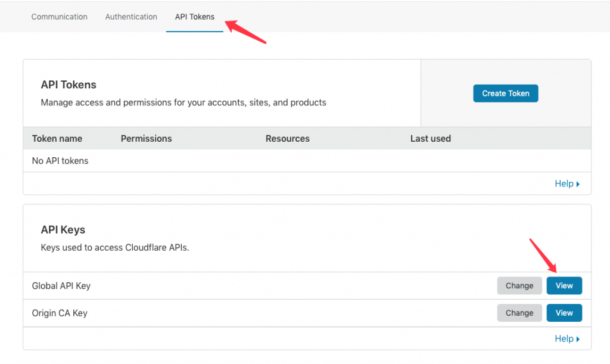This screenshot has height=364, width=610.
Task: View the Origin CA Key
Action: point(564,313)
